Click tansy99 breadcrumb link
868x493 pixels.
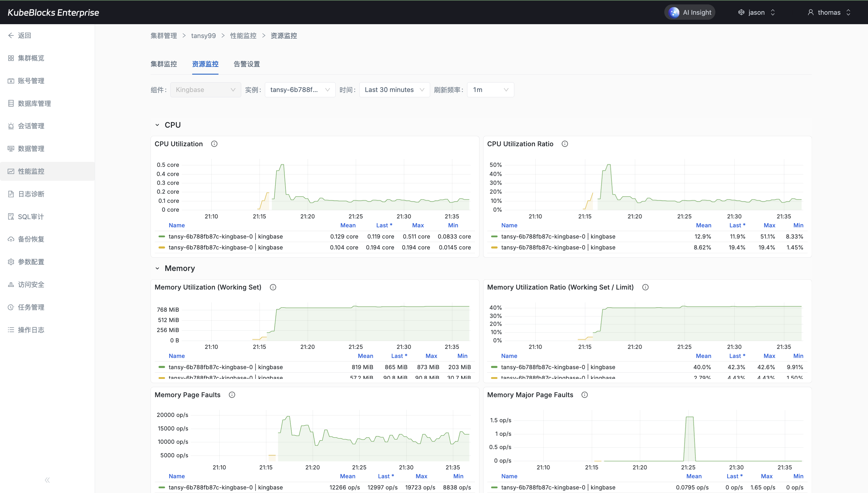tap(203, 36)
